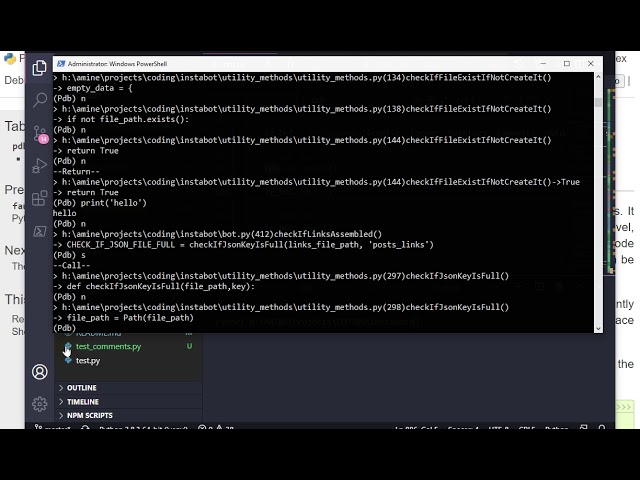
Task: Open test_comments.py in the explorer
Action: [x=108, y=347]
